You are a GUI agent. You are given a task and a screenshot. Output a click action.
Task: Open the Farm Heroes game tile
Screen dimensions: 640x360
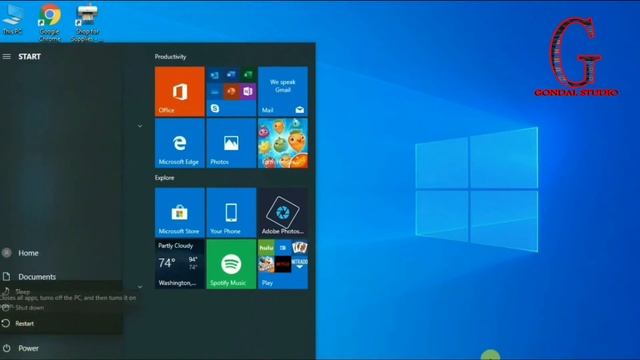[x=283, y=143]
